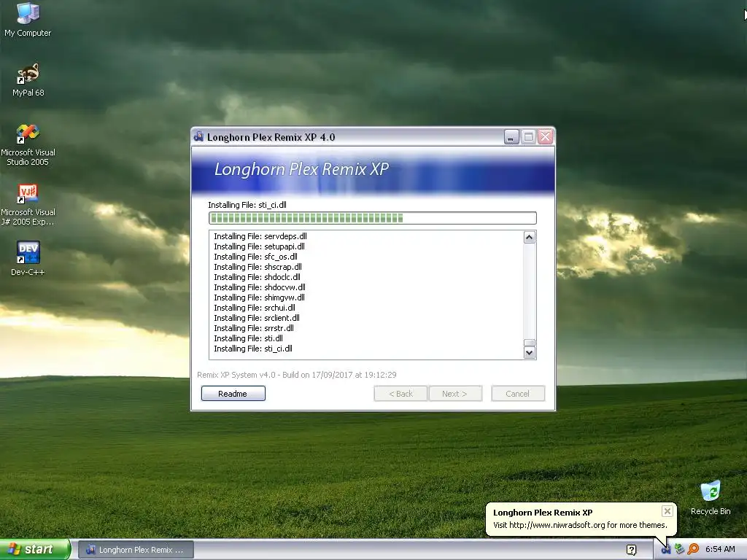Click the Safely Remove Hardware tray icon
Image resolution: width=747 pixels, height=560 pixels.
point(679,549)
